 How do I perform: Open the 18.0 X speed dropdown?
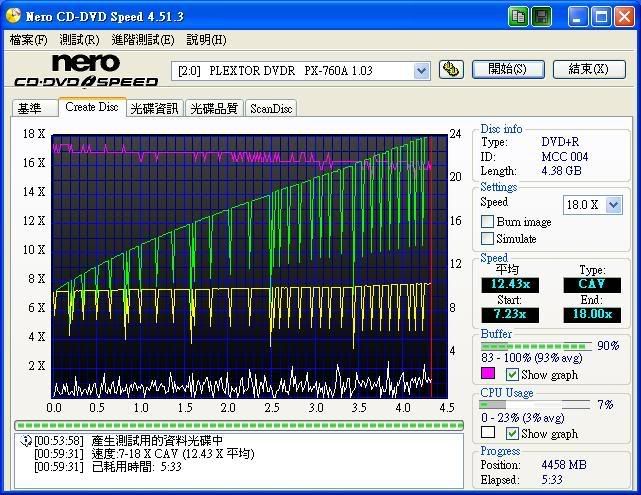(x=614, y=204)
